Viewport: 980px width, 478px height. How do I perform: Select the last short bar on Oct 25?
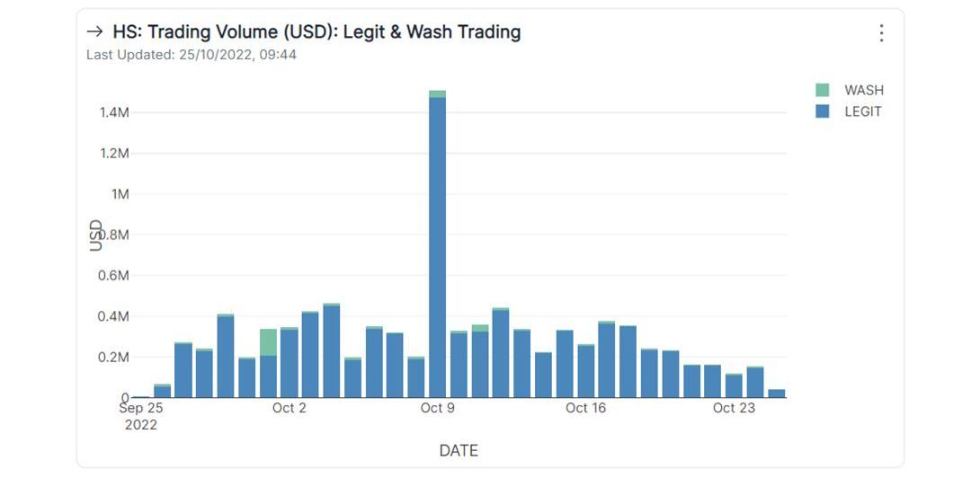(776, 394)
